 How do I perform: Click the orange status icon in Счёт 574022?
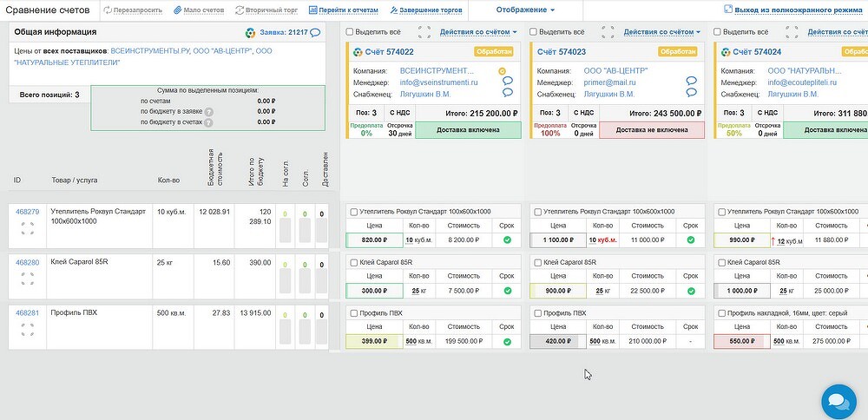click(503, 70)
